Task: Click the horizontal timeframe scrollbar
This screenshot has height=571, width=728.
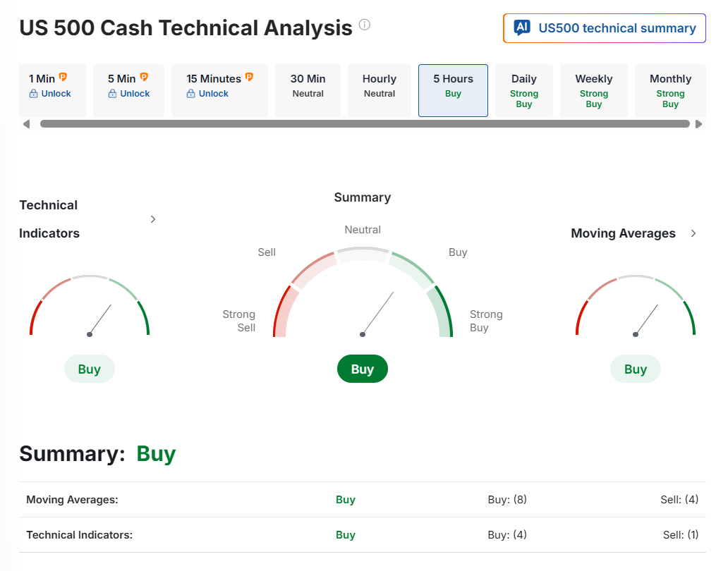Action: 364,124
